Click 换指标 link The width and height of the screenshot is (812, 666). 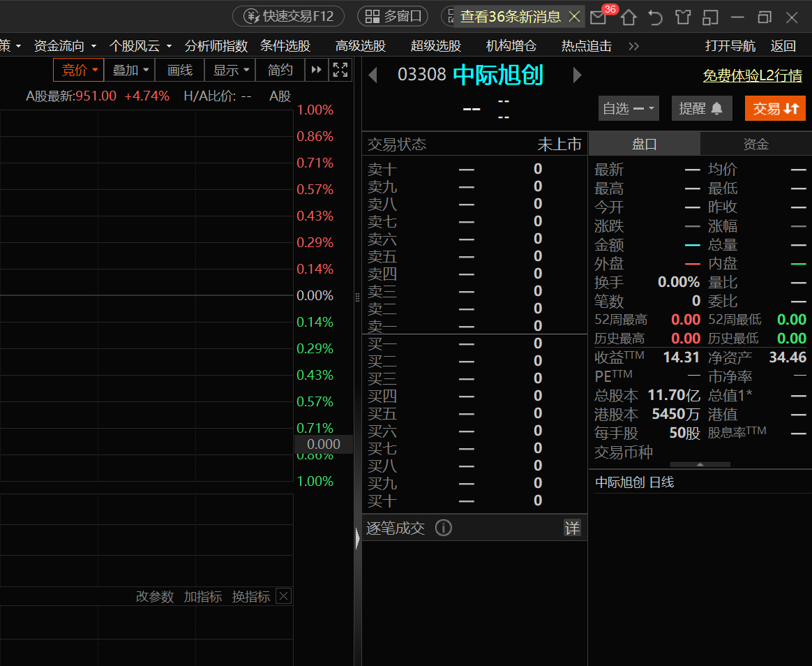tap(251, 597)
